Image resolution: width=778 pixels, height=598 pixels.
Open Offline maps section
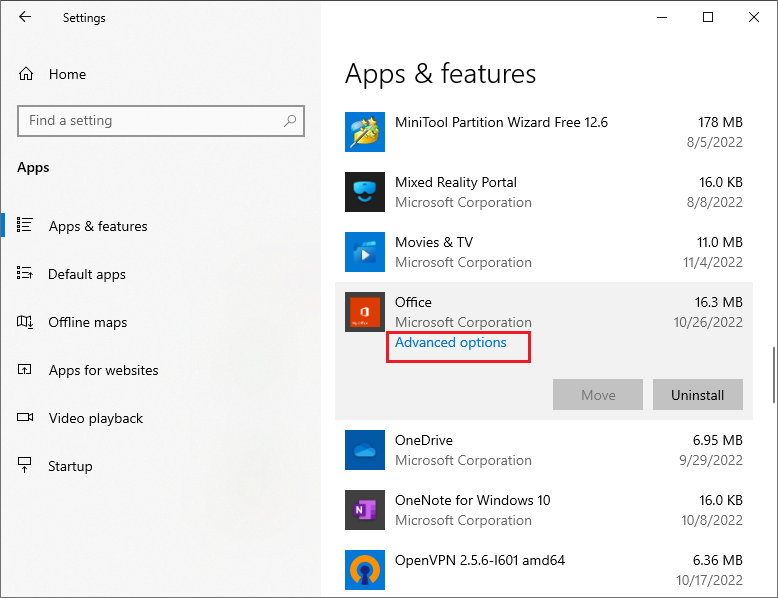point(87,323)
